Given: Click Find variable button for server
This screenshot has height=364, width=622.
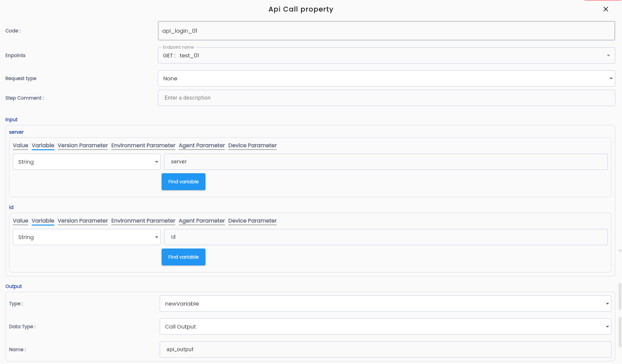Looking at the screenshot, I should pos(183,182).
